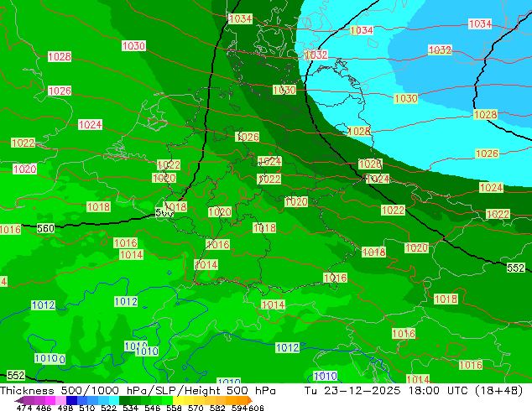
Task: Click legend value '486'
Action: click(44, 408)
